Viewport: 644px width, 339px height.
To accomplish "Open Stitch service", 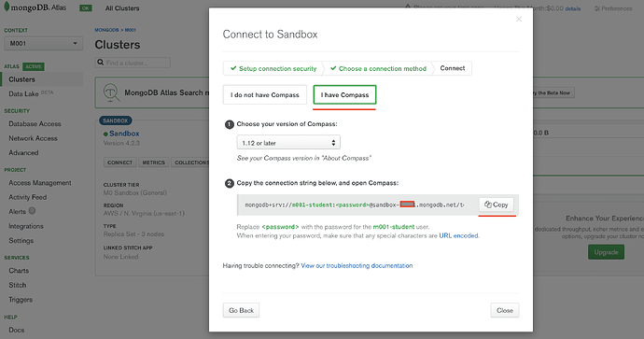I will (17, 285).
